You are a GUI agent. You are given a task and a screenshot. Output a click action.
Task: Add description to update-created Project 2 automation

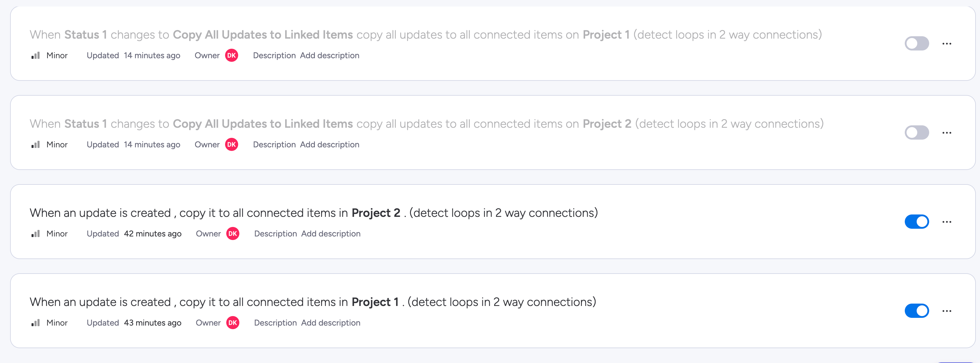click(x=331, y=234)
